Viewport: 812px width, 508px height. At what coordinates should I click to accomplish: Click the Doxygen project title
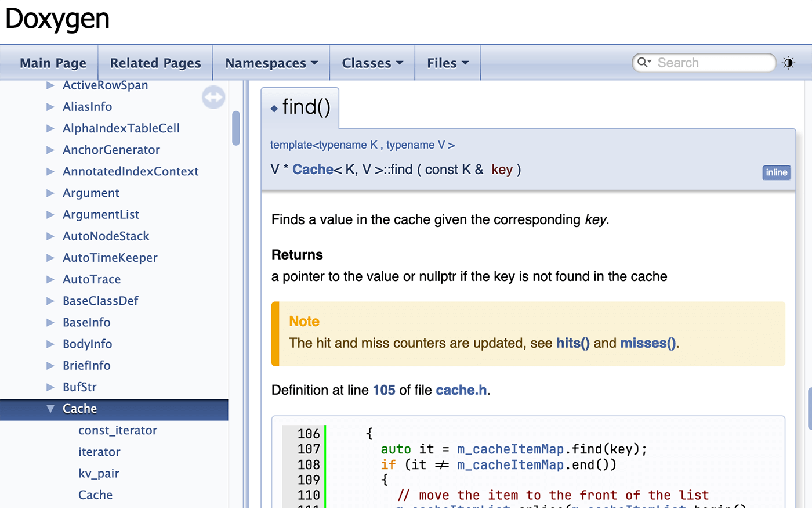57,19
